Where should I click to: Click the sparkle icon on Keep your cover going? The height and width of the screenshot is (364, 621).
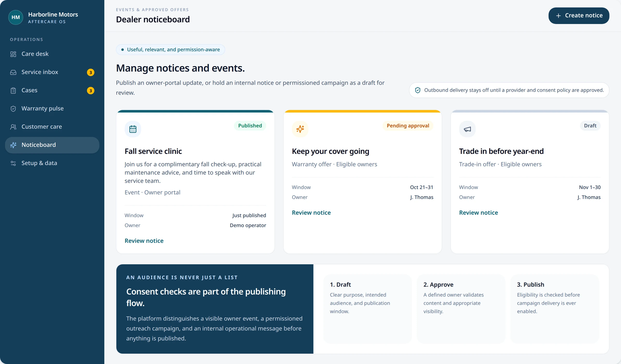[x=300, y=129]
